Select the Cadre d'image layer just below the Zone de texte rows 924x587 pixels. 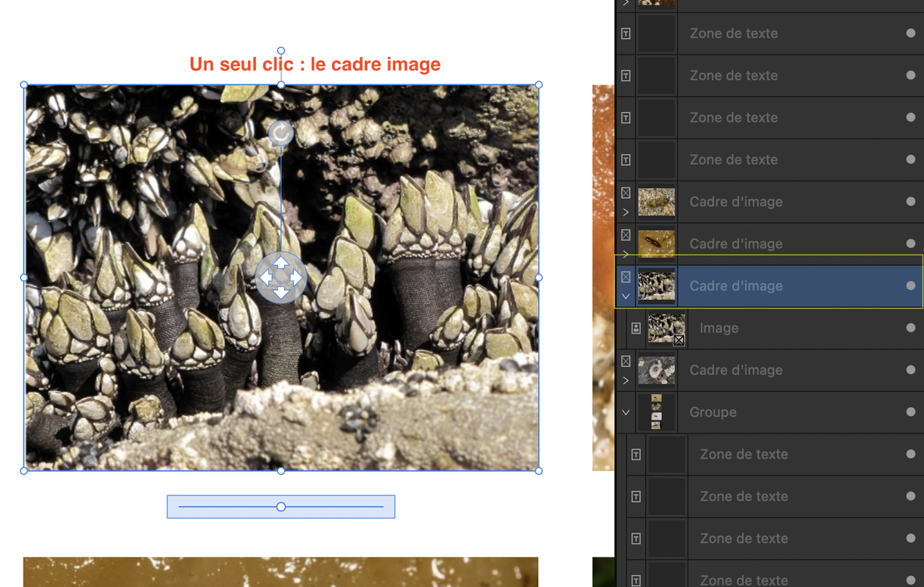click(x=769, y=202)
